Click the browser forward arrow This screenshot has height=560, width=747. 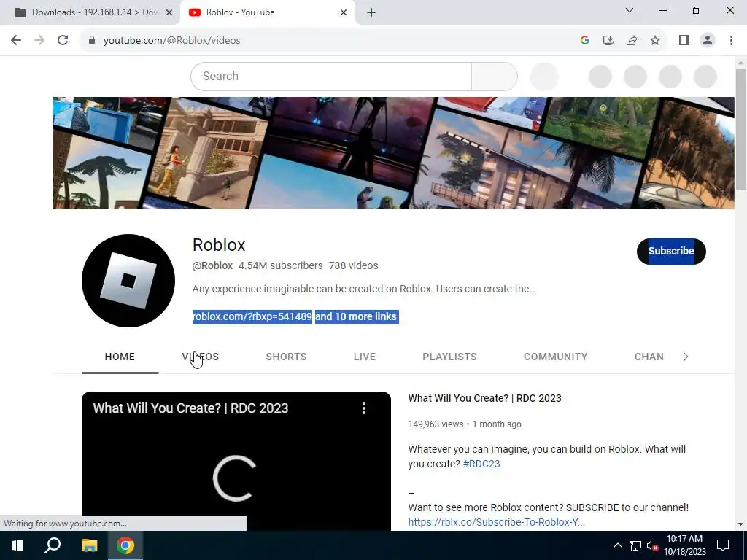click(x=39, y=41)
